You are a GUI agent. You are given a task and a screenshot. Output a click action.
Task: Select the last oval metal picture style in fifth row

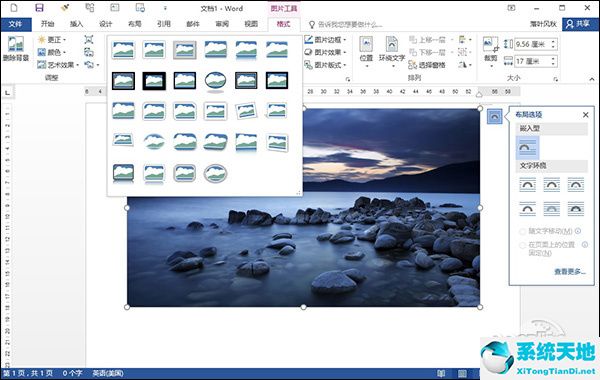tap(215, 173)
